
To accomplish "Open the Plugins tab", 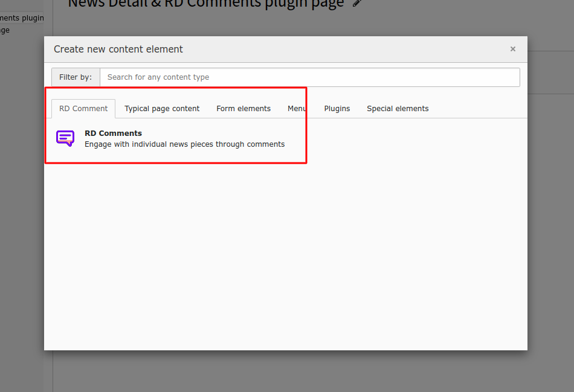I will [337, 108].
